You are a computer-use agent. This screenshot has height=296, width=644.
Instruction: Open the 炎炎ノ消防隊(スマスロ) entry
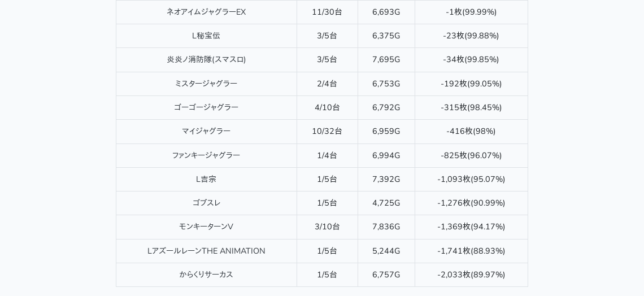point(206,59)
